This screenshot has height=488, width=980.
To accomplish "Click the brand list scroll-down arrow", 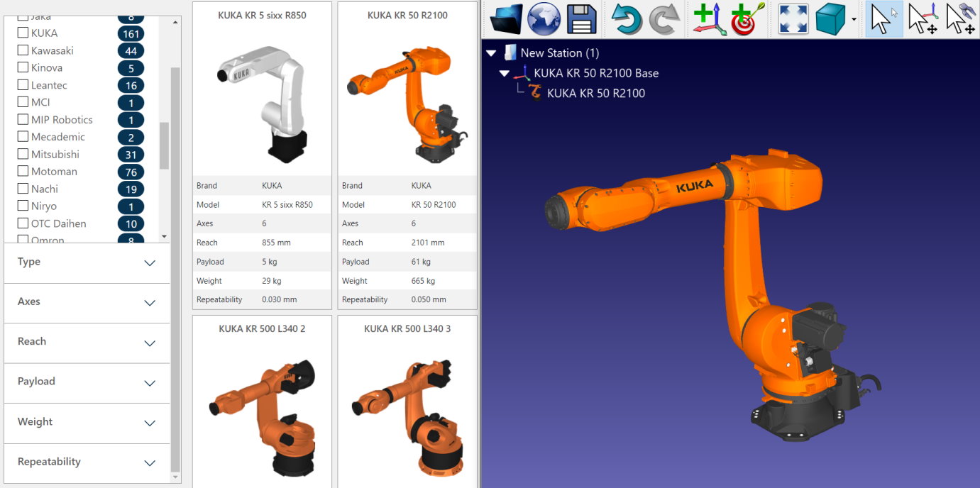I will (x=165, y=236).
